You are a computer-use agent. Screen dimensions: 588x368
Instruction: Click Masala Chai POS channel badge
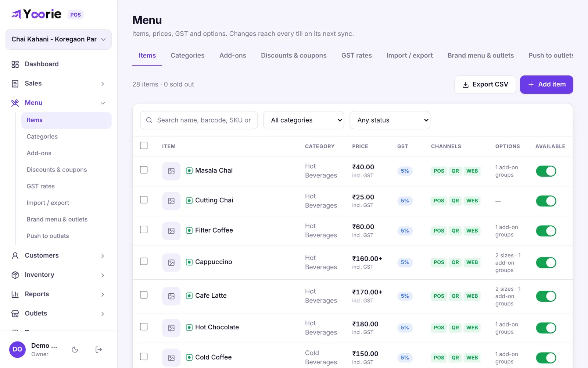click(x=439, y=171)
